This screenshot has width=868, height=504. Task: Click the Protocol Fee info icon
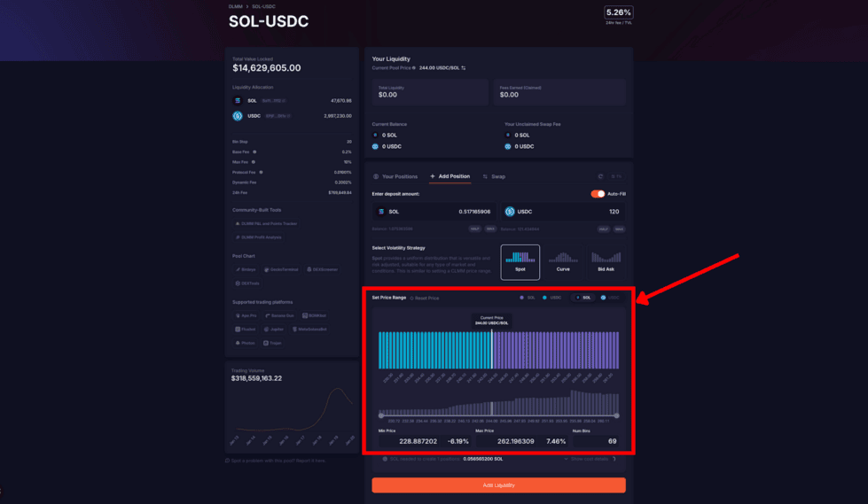261,172
